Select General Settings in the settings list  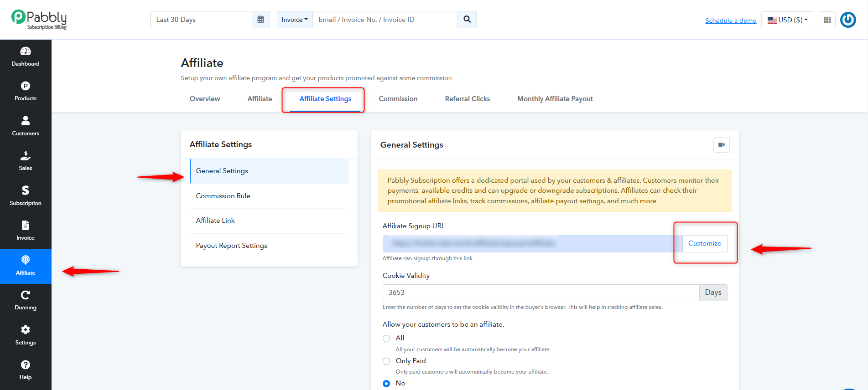pyautogui.click(x=269, y=171)
